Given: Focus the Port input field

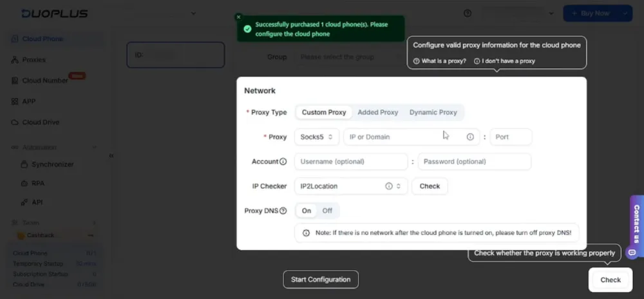Looking at the screenshot, I should 511,137.
